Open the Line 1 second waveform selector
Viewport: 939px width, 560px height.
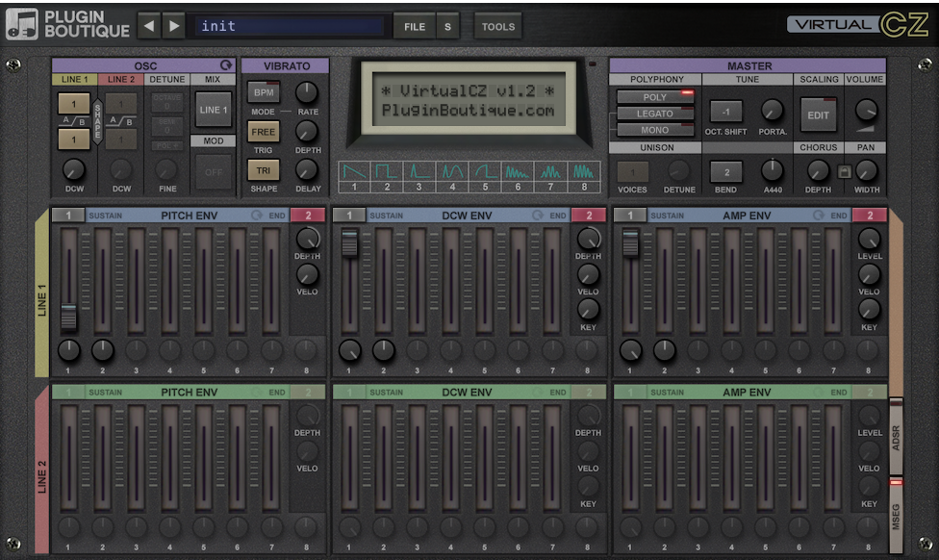(x=74, y=140)
